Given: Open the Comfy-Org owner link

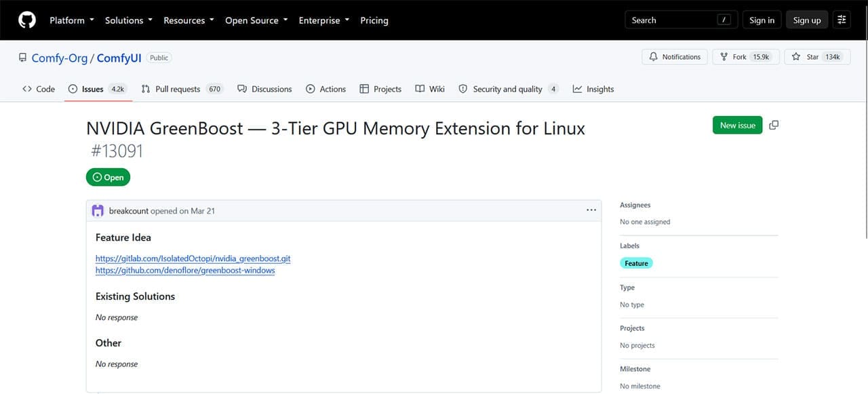Looking at the screenshot, I should pos(60,58).
